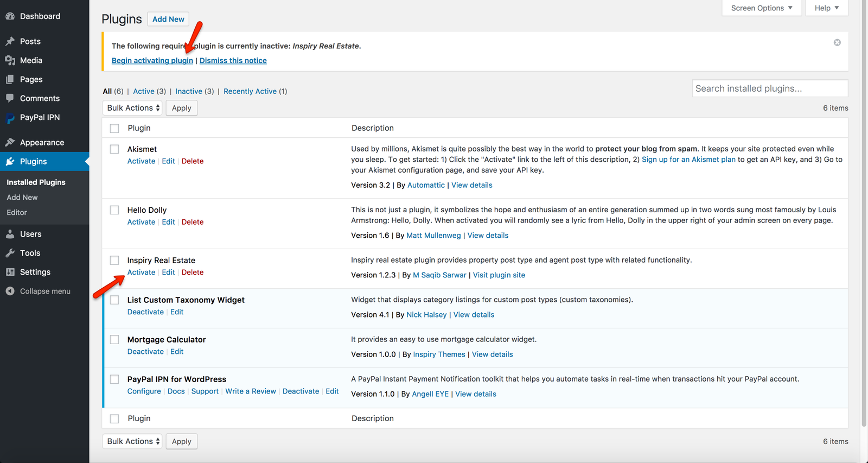
Task: Filter plugins by Inactive
Action: (189, 91)
